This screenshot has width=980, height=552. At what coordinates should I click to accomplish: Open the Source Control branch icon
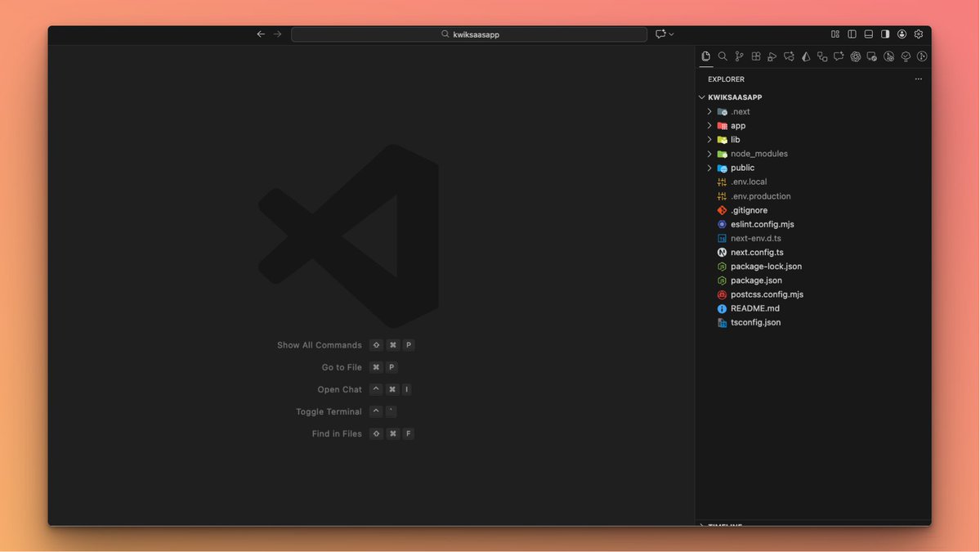coord(740,56)
